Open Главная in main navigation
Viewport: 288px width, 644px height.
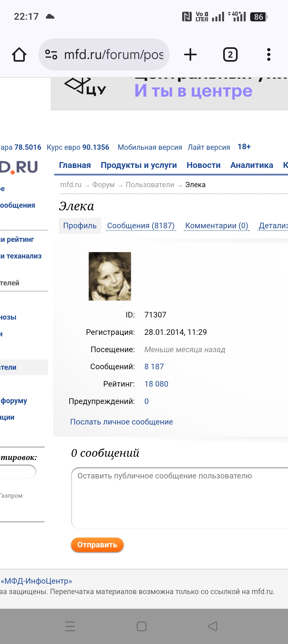75,165
